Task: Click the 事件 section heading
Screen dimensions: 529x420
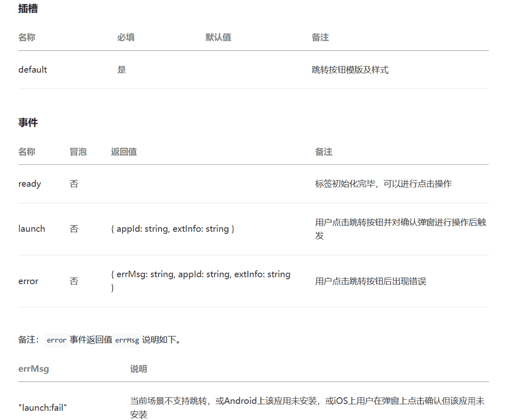Action: 28,122
